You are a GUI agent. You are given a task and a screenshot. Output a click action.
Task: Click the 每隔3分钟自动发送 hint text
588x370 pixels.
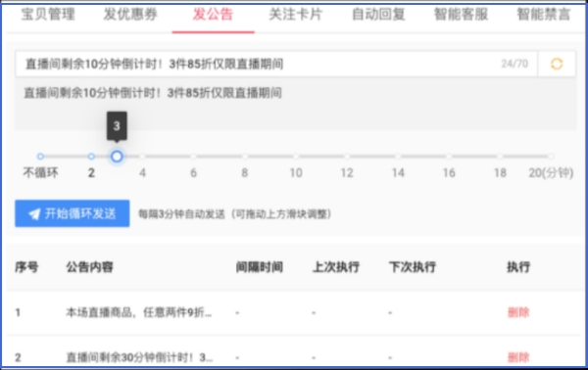pos(234,213)
